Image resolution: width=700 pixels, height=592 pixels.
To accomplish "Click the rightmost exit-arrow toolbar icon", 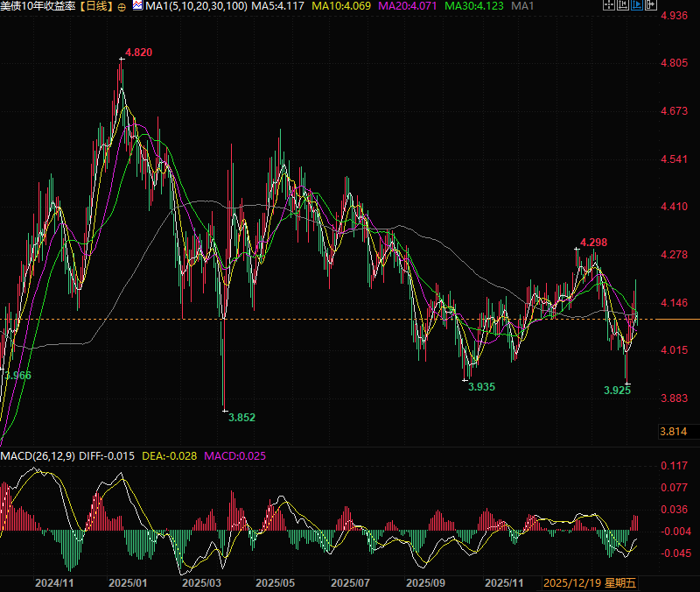I will 650,6.
